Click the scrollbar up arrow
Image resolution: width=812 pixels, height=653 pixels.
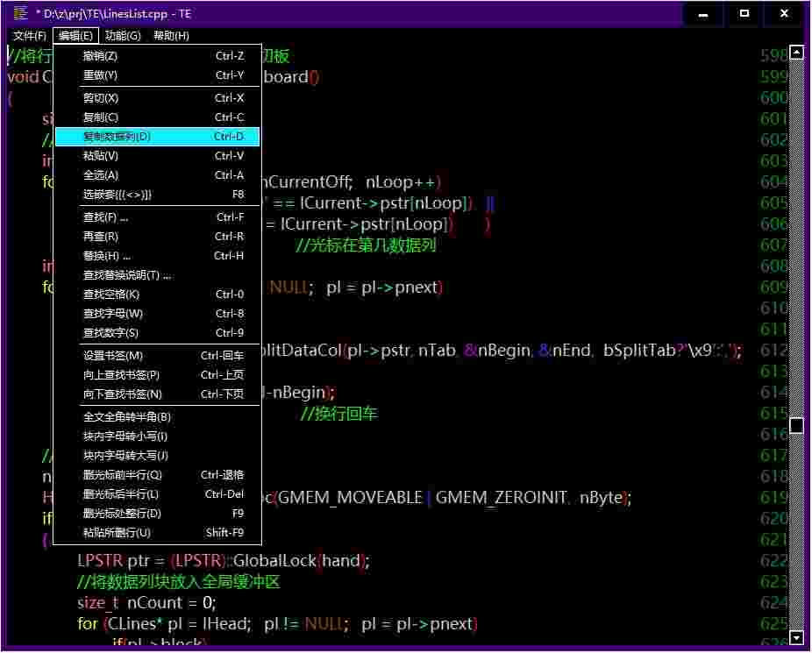pyautogui.click(x=796, y=53)
